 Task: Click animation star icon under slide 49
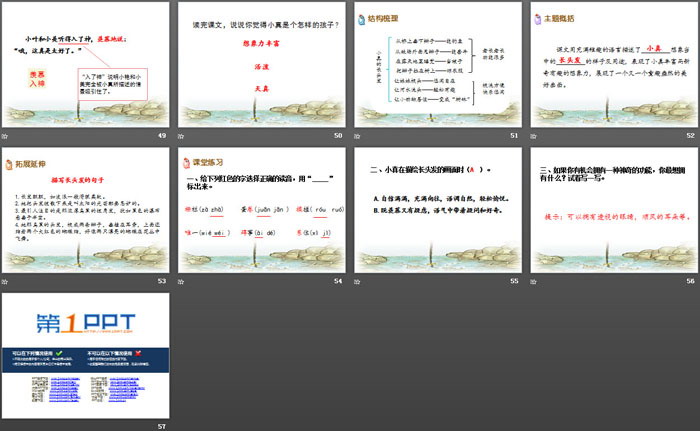pyautogui.click(x=5, y=136)
